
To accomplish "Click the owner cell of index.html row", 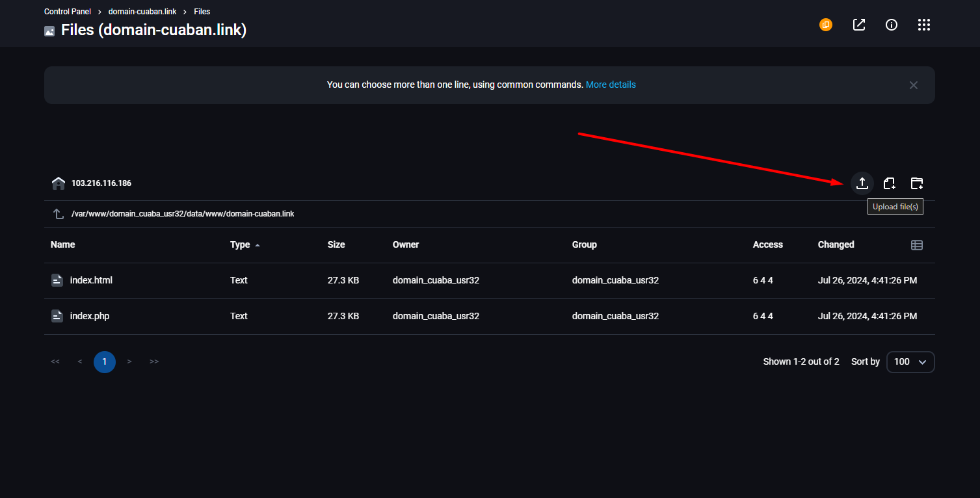I will 436,280.
